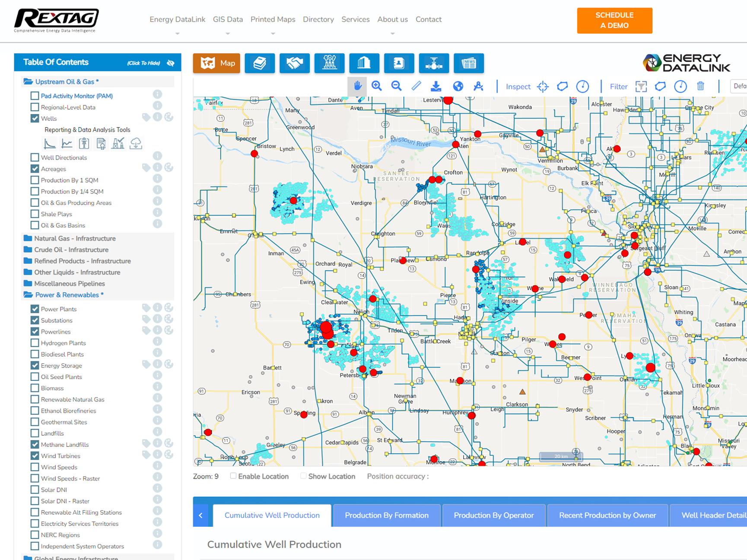Image resolution: width=747 pixels, height=560 pixels.
Task: Click the zoom in magnifier tool
Action: pos(377,86)
